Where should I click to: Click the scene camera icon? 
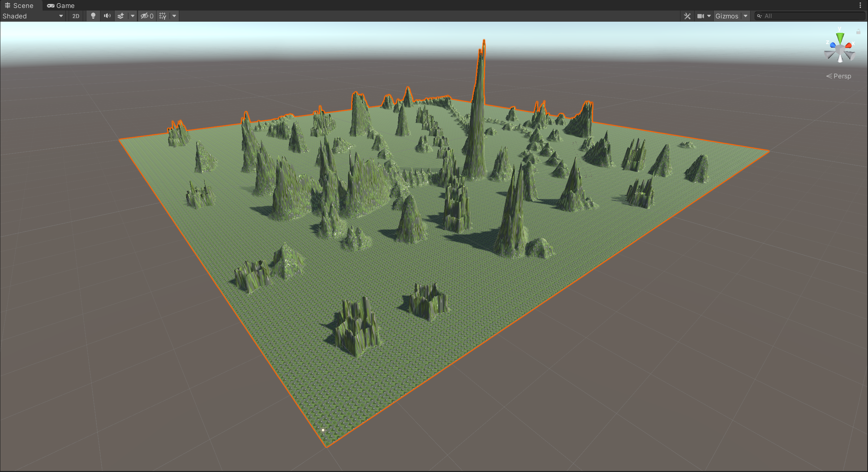point(701,16)
